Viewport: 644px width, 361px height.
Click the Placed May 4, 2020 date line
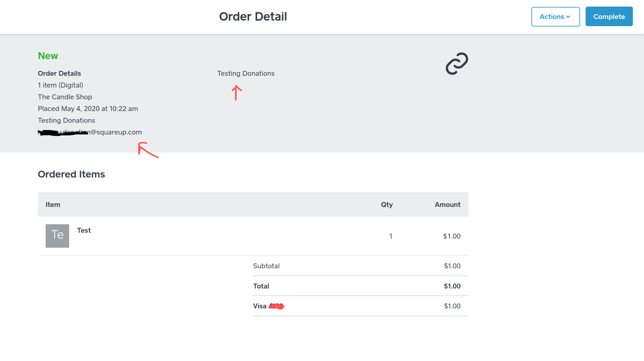(88, 109)
